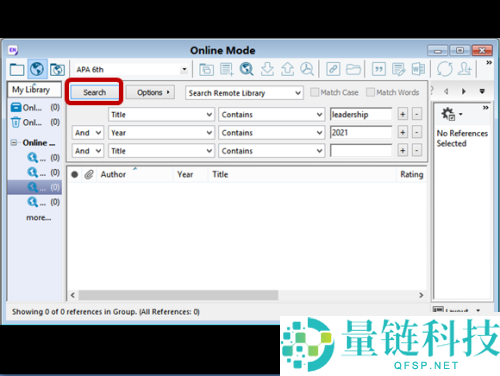The image size is (500, 376).
Task: Expand the toolbar overflow chevron
Action: pyautogui.click(x=489, y=63)
